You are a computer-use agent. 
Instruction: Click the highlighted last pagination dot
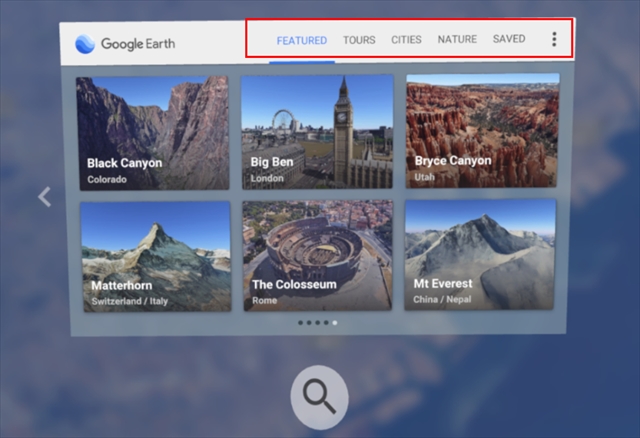335,323
